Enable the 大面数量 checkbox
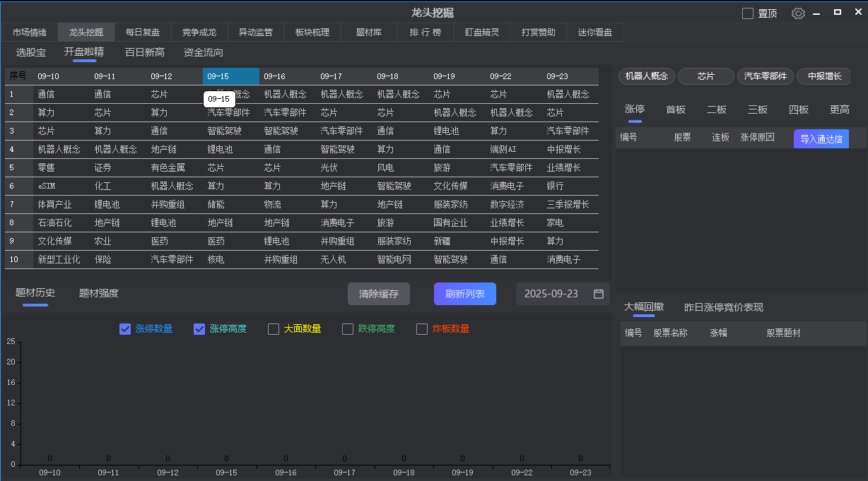The height and width of the screenshot is (481, 868). pos(272,328)
